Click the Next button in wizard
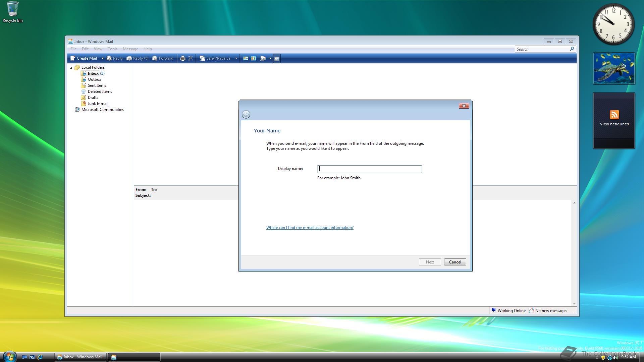The image size is (644, 362). pyautogui.click(x=430, y=262)
